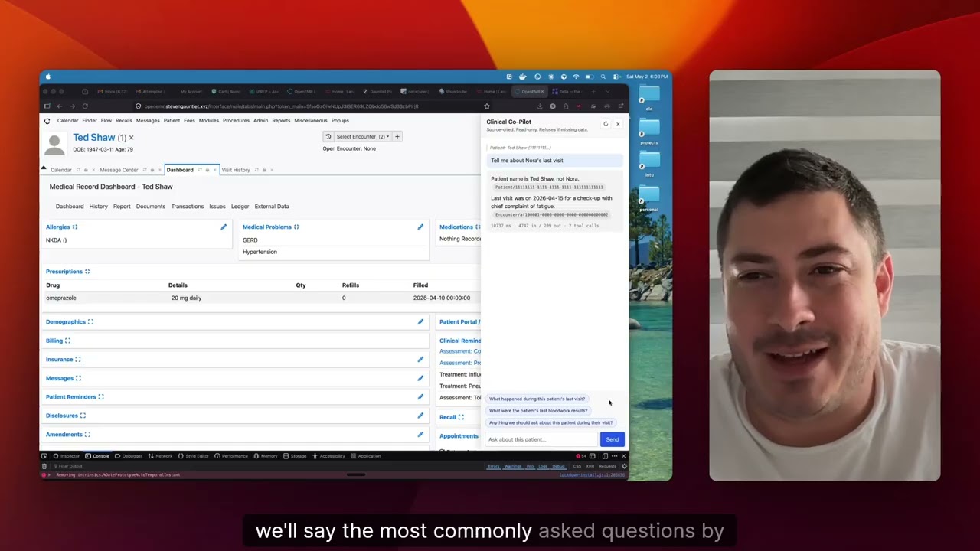Edit Medical Problems with the pencil icon
Viewport: 980px width, 551px height.
(420, 227)
